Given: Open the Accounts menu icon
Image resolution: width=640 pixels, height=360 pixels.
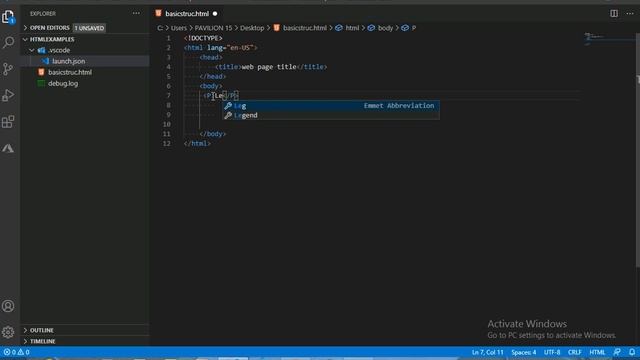Looking at the screenshot, I should [x=8, y=306].
